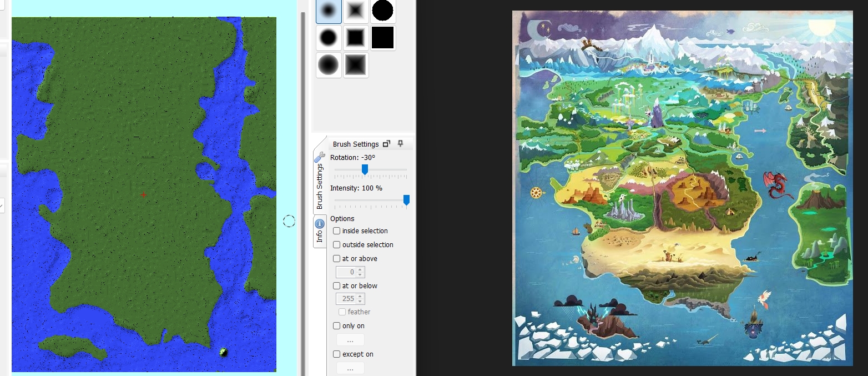Click the Options heading
Screen dimensions: 868x376
[342, 218]
